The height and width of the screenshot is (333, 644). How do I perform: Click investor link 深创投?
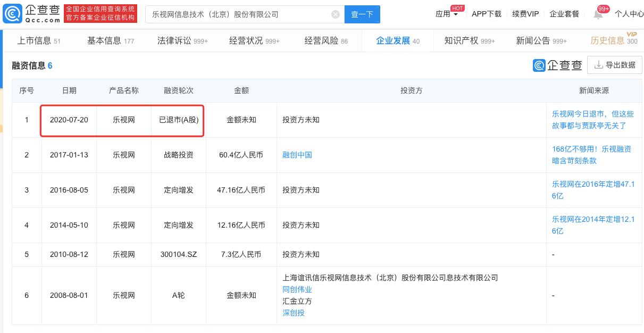[x=294, y=313]
